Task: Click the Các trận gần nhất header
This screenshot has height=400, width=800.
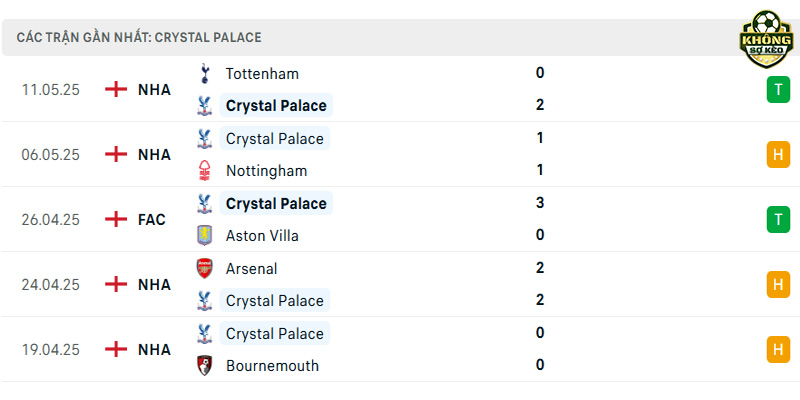Action: point(139,37)
